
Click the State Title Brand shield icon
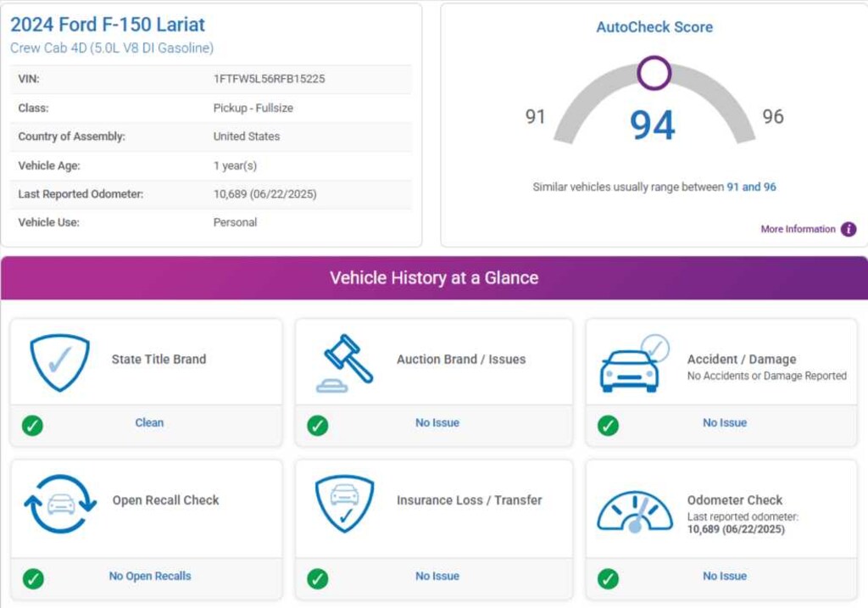(59, 362)
